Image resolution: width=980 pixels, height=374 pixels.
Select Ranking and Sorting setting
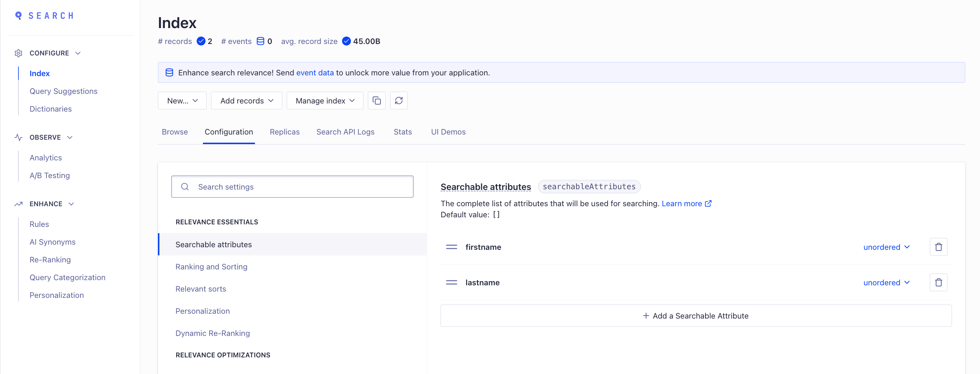[x=211, y=266]
